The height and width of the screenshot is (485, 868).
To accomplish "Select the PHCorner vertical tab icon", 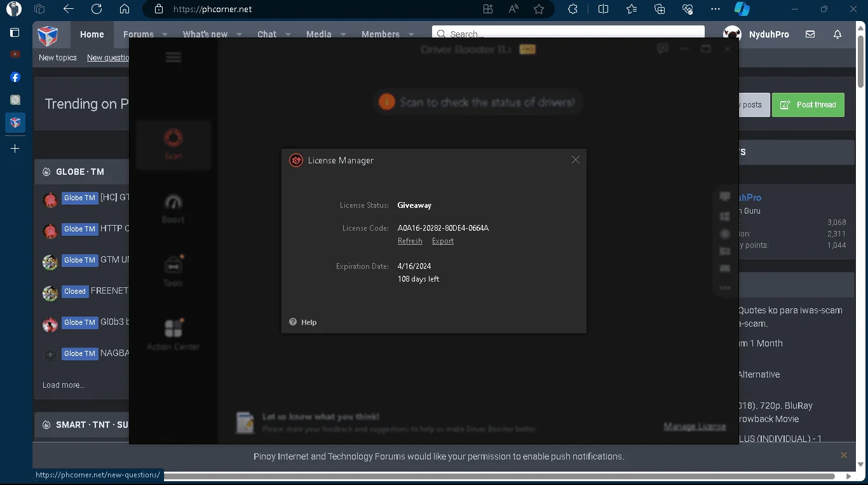I will pos(15,122).
